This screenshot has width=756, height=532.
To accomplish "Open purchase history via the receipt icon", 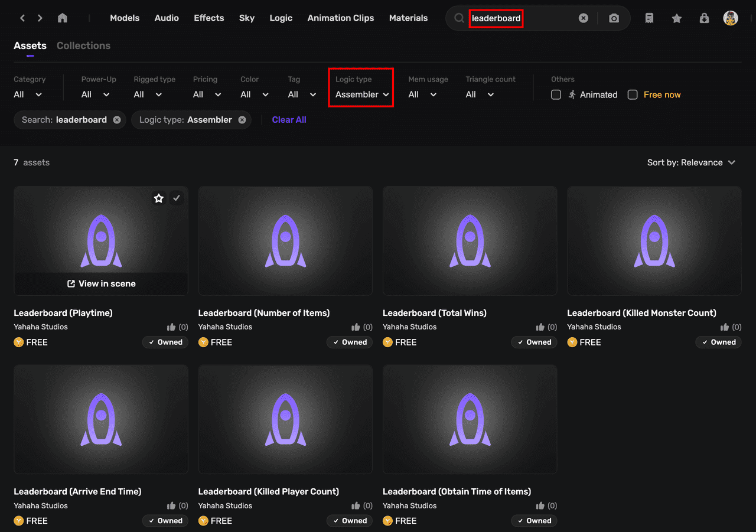I will [649, 18].
